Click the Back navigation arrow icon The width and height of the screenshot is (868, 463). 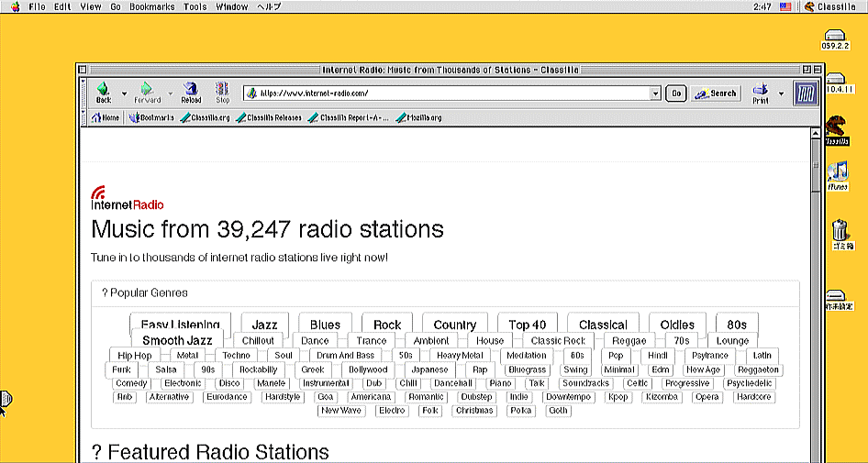click(103, 90)
